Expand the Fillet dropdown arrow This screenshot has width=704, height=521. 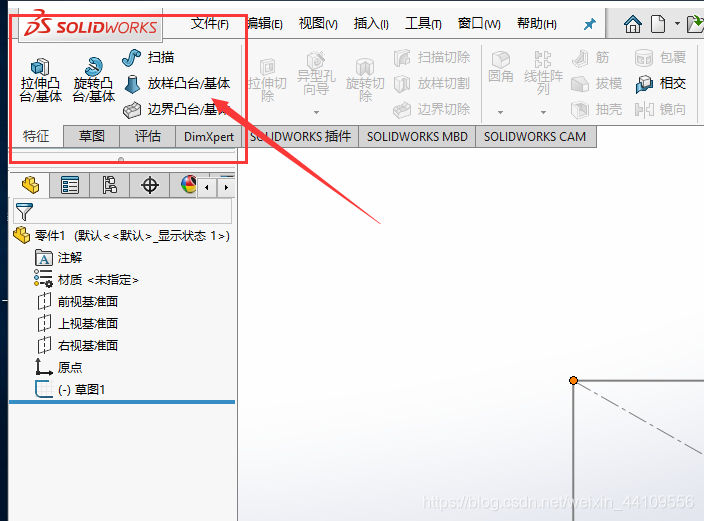[500, 112]
